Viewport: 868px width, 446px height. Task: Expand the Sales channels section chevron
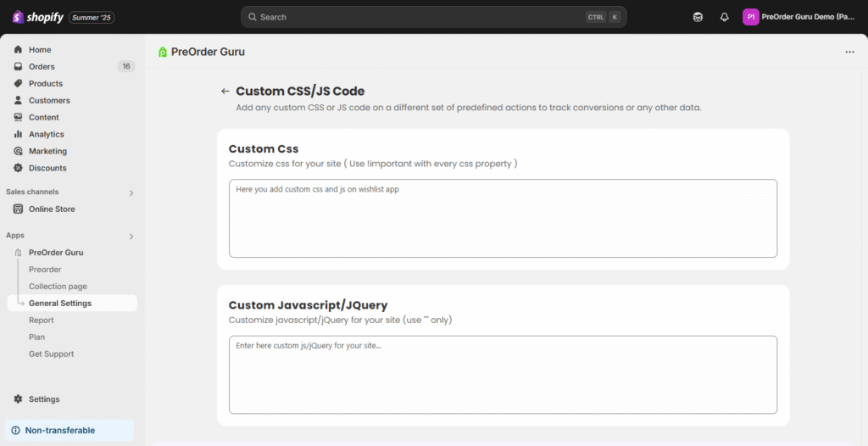coord(131,192)
